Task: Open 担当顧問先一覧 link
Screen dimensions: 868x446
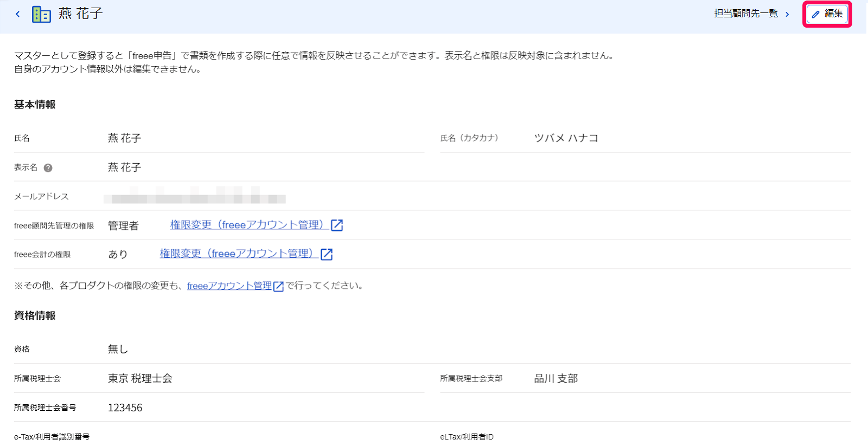Action: 751,14
